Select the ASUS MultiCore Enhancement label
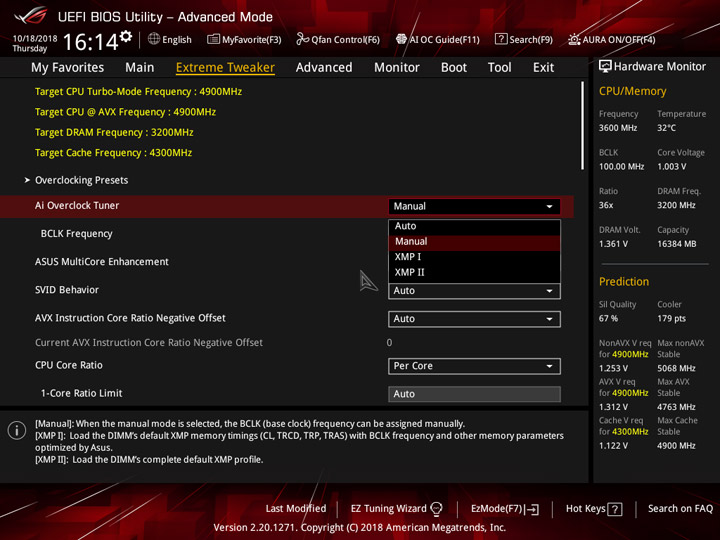Screen dimensions: 720x540 101,262
